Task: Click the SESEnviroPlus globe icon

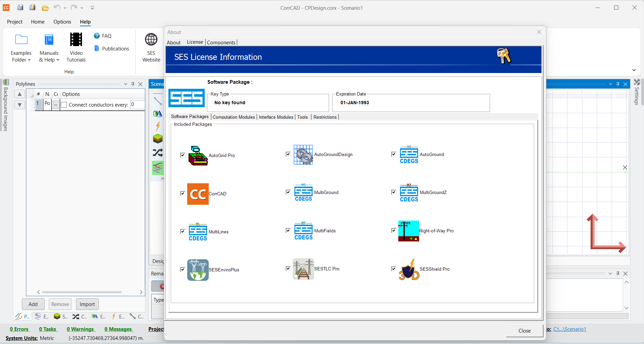Action: [x=198, y=270]
